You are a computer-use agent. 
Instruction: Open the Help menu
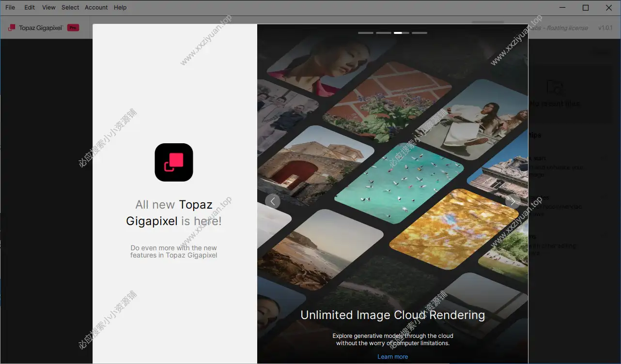[120, 7]
